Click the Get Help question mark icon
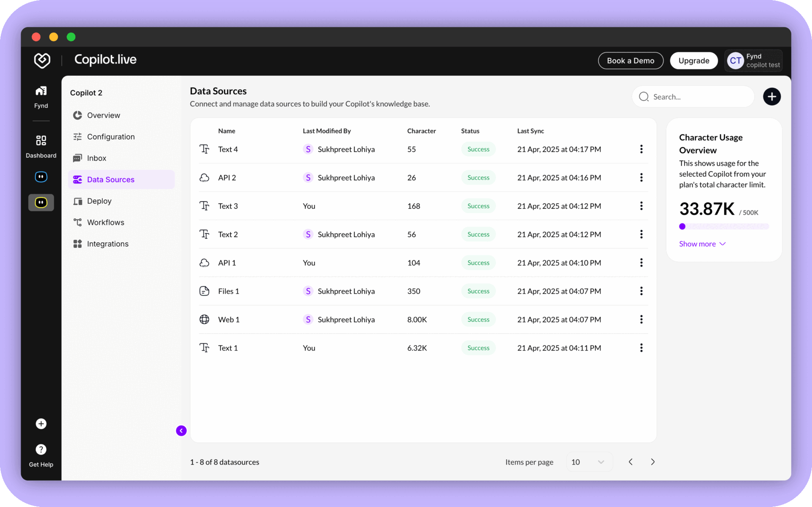Image resolution: width=812 pixels, height=507 pixels. pos(41,449)
